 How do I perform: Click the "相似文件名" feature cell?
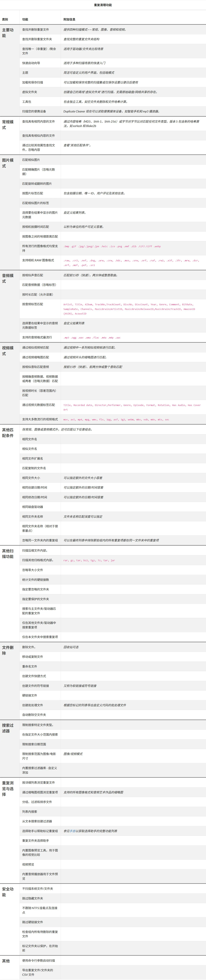pos(40,449)
